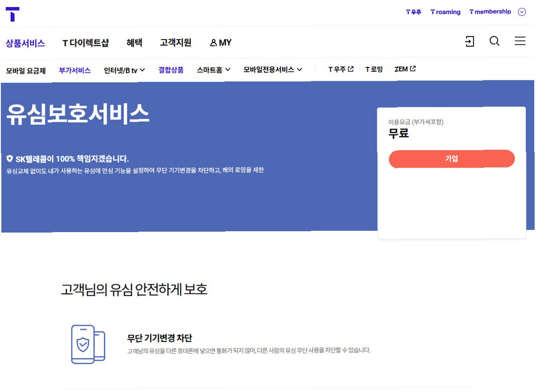The image size is (536, 392).
Task: Click 무단 기기변경 차단 heading
Action: [160, 338]
